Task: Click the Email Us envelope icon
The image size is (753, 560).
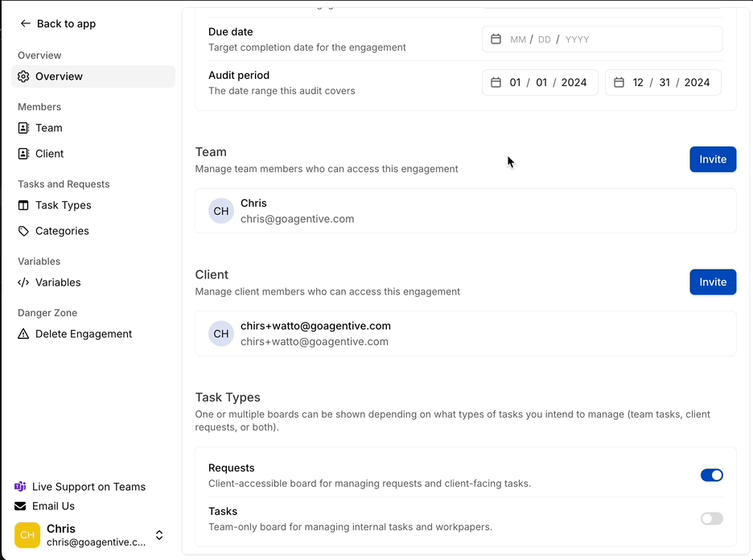Action: point(21,506)
